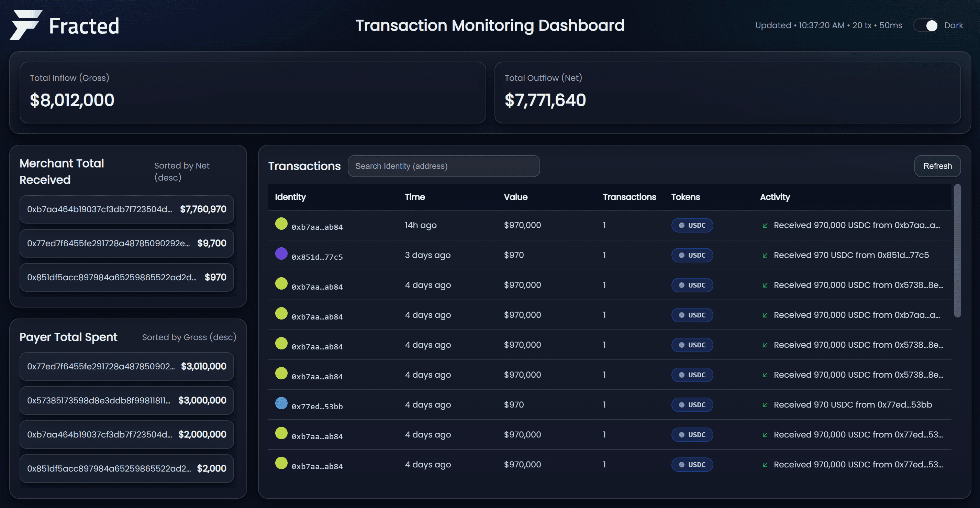
Task: Click the address 0x851d…77c5 in the table
Action: coord(317,257)
